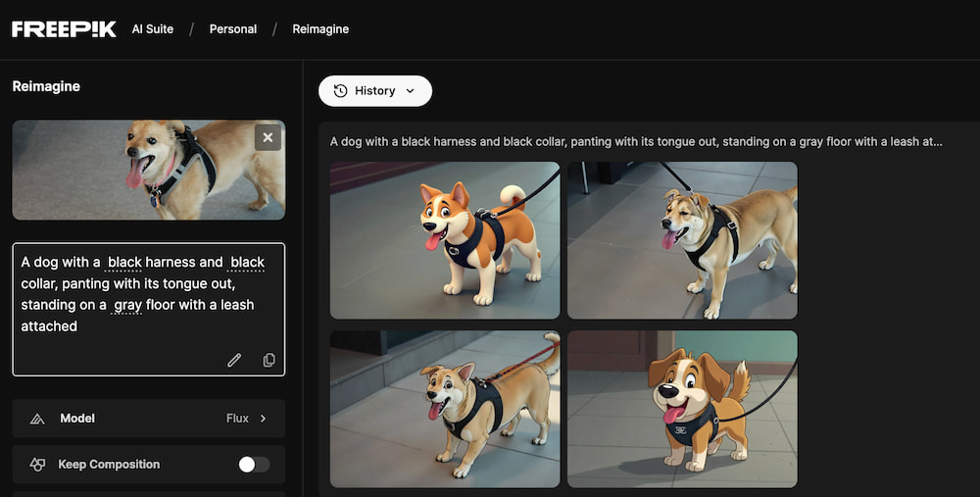Click the History clock icon
Viewport: 980px width, 497px height.
tap(340, 91)
